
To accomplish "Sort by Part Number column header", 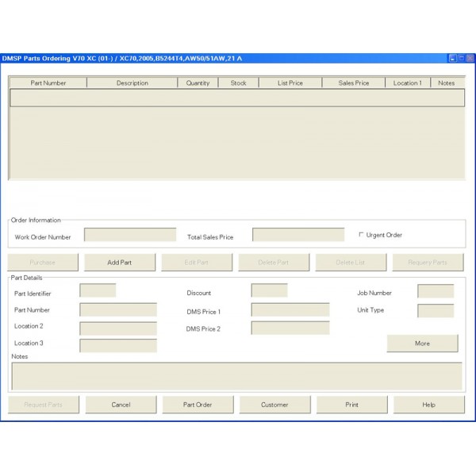I will (x=48, y=83).
